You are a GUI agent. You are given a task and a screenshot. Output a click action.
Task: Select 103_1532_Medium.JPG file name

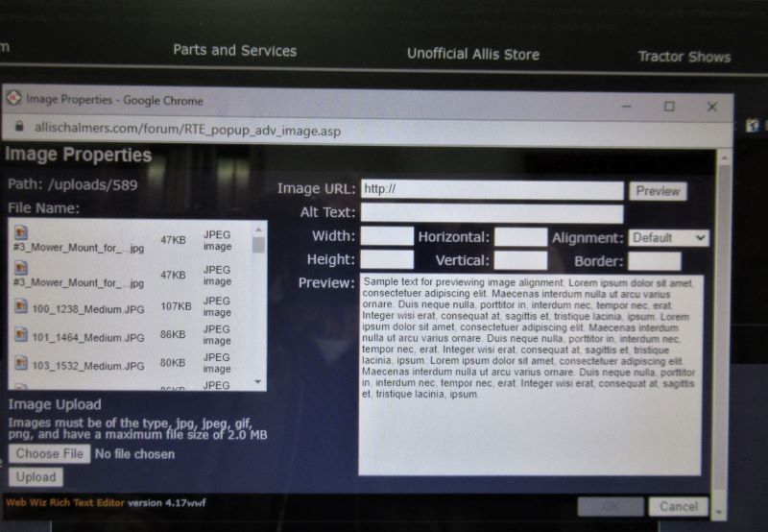pyautogui.click(x=88, y=366)
